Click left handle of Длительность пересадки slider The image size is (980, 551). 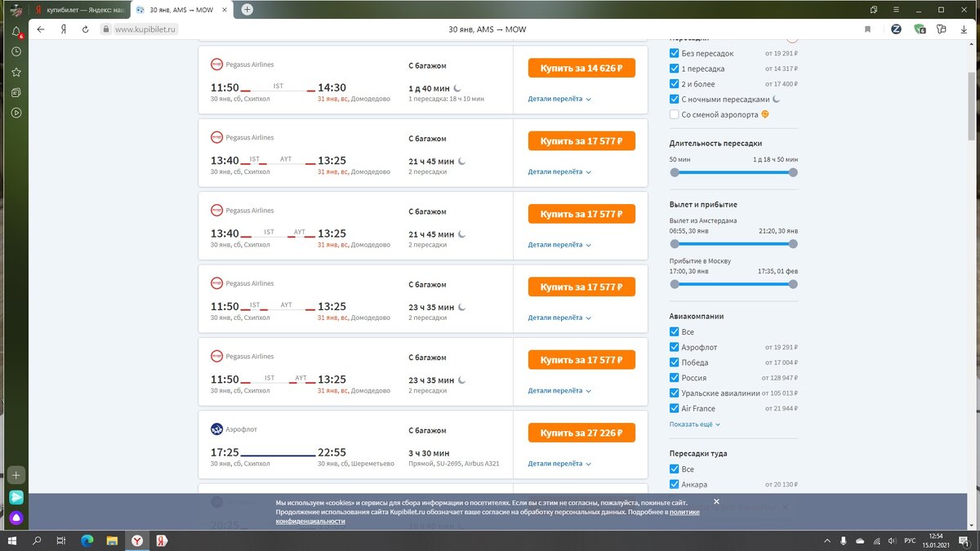click(675, 172)
